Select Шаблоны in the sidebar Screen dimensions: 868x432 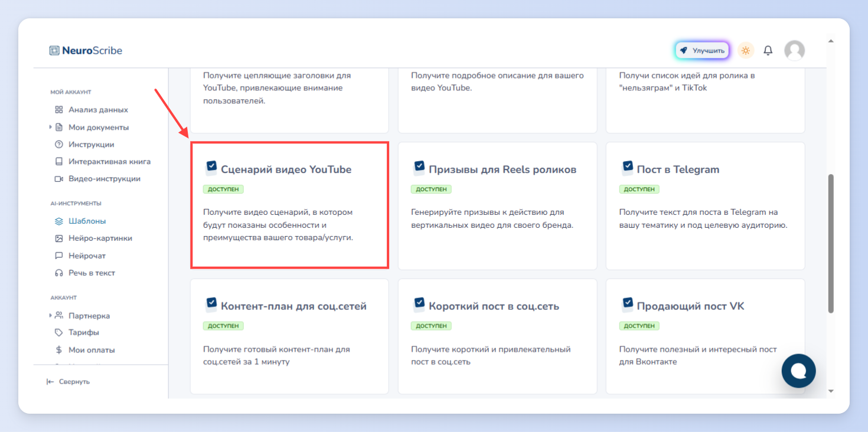[87, 221]
